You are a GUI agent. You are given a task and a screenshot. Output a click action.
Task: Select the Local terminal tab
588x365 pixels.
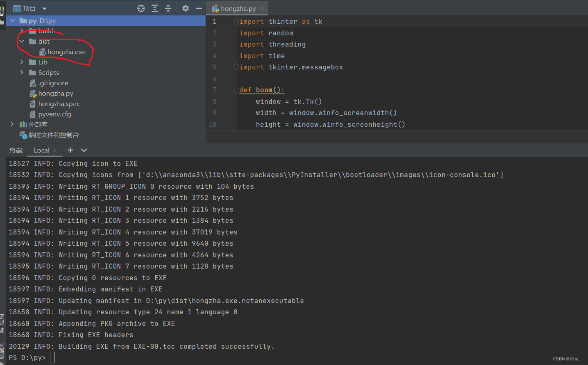41,150
